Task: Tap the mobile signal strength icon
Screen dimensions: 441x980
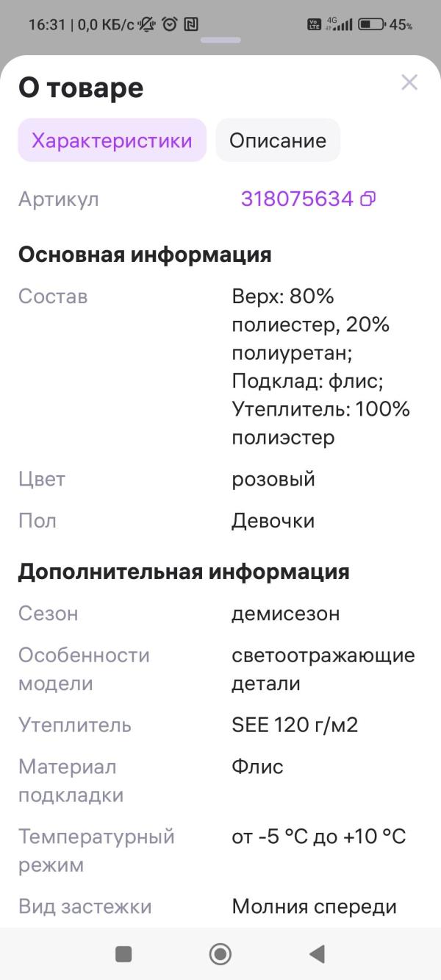Action: pos(343,24)
